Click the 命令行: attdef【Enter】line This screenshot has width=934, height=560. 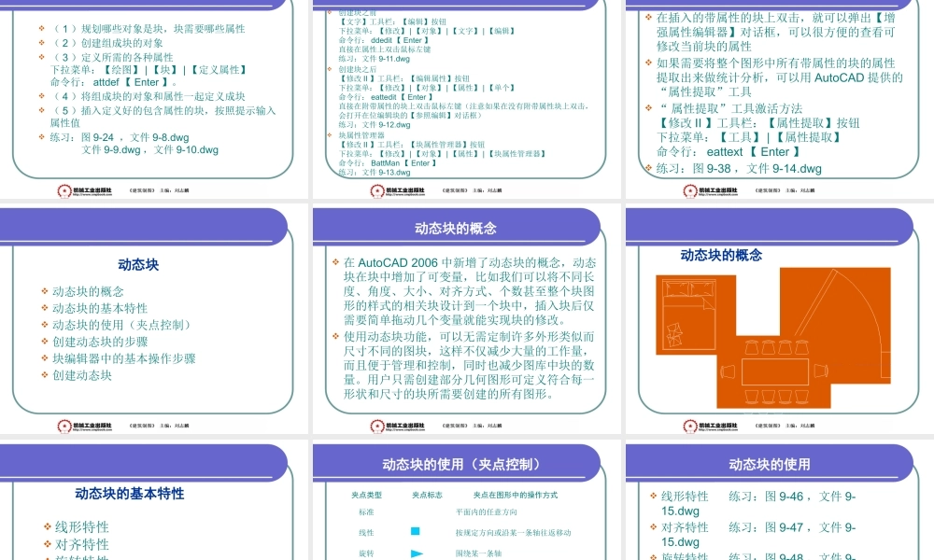(x=114, y=82)
